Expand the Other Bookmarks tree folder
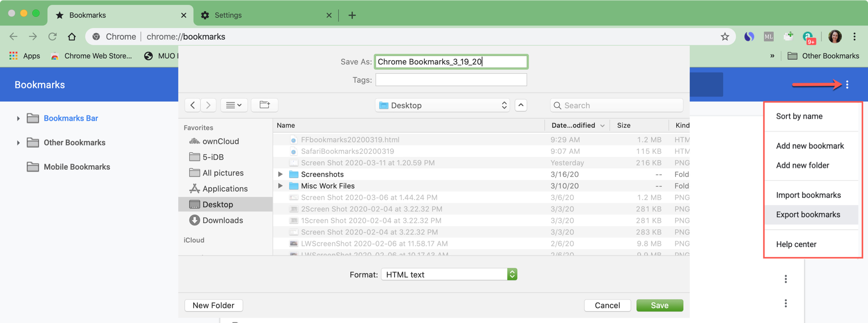 [18, 143]
